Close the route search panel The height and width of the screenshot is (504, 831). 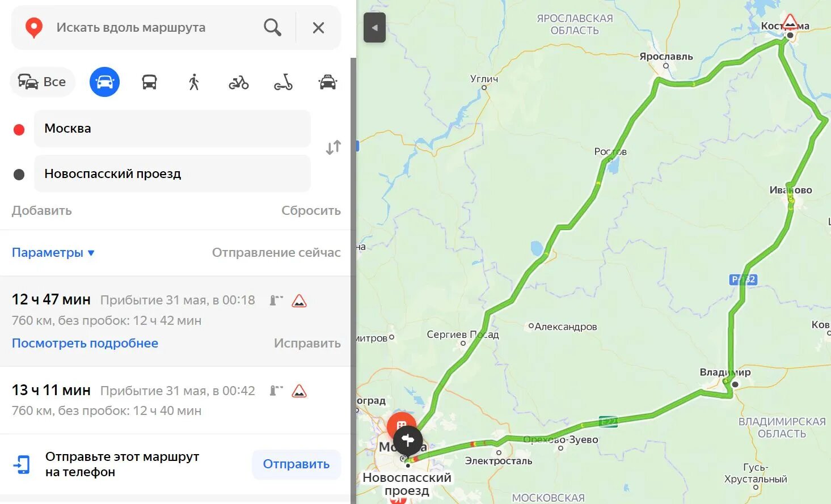pyautogui.click(x=318, y=28)
